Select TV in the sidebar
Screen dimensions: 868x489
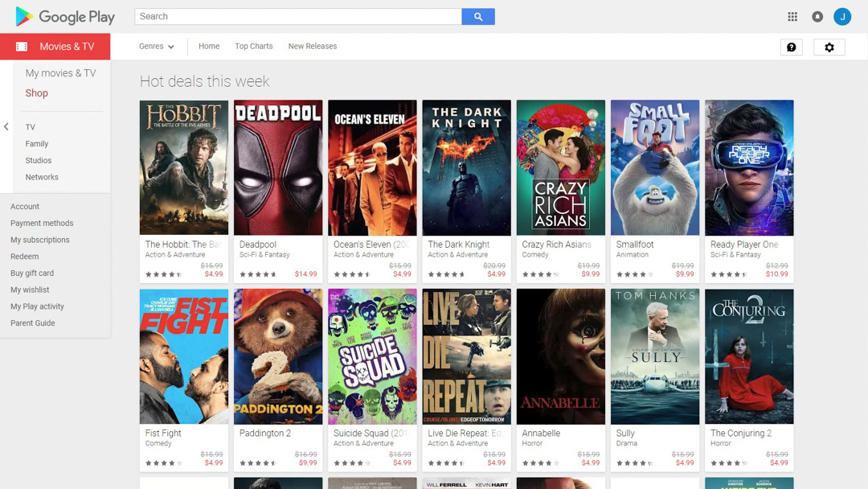[30, 127]
